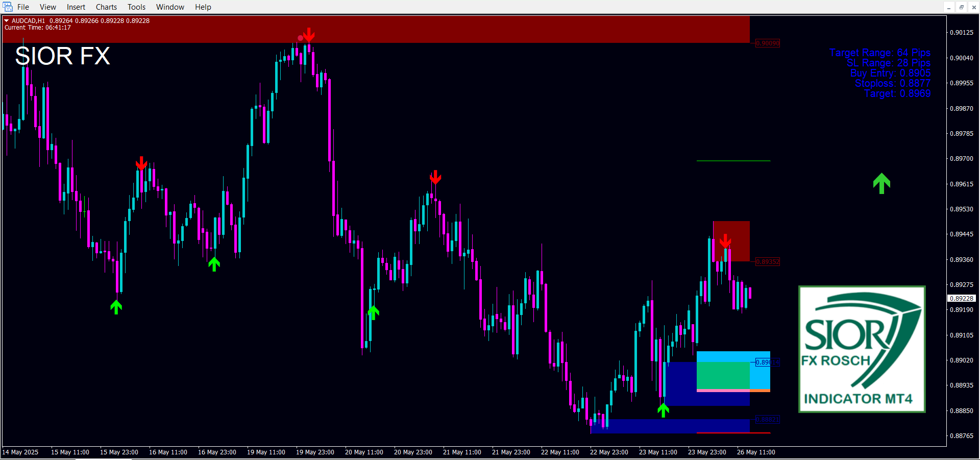Click the green target line near 0.89700
Viewport: 980px width, 460px height.
click(x=733, y=161)
